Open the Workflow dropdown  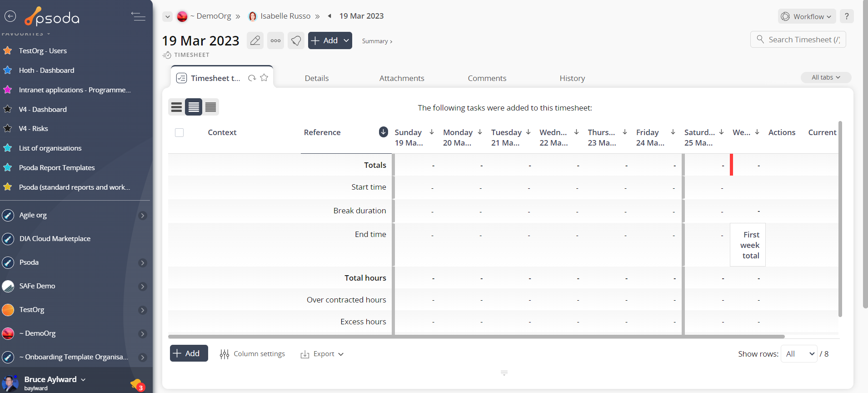tap(807, 16)
